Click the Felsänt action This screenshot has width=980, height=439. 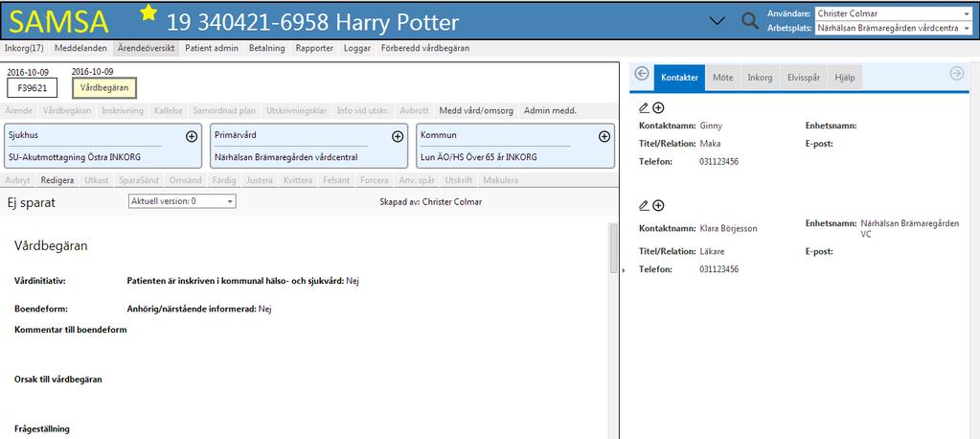[x=337, y=180]
